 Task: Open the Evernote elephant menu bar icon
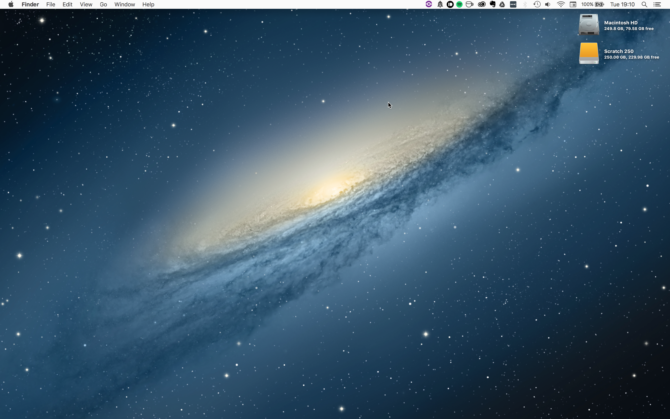click(492, 4)
